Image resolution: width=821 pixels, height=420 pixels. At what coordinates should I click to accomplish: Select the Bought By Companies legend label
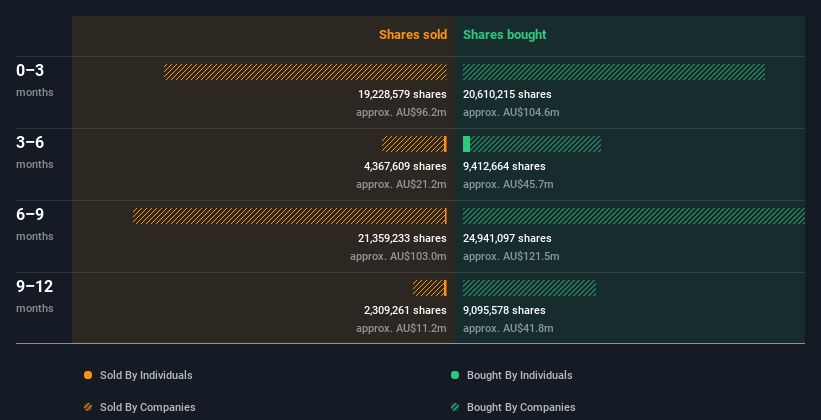[521, 407]
